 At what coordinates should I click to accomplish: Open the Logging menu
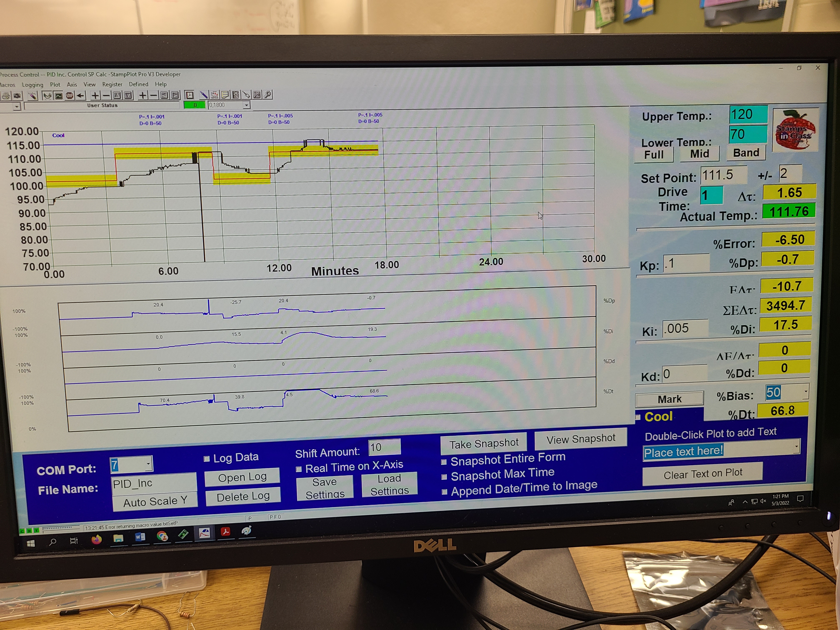33,85
